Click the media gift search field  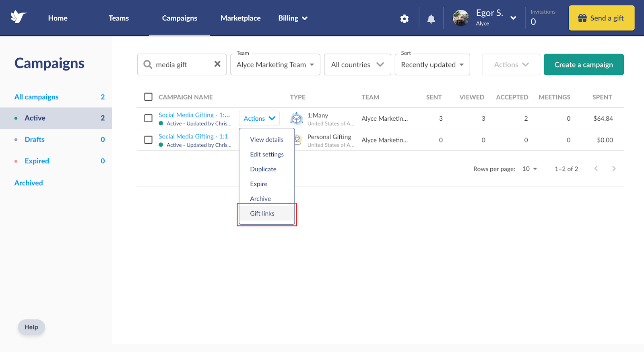182,64
